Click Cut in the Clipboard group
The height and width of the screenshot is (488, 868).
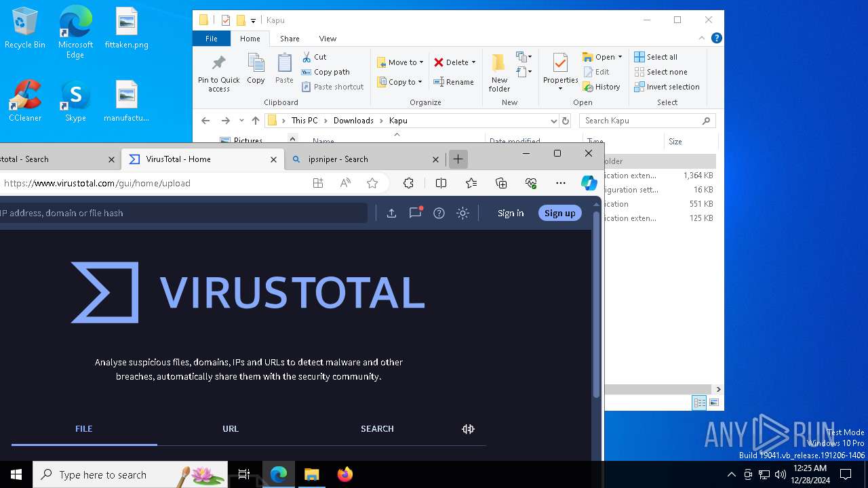pyautogui.click(x=314, y=57)
